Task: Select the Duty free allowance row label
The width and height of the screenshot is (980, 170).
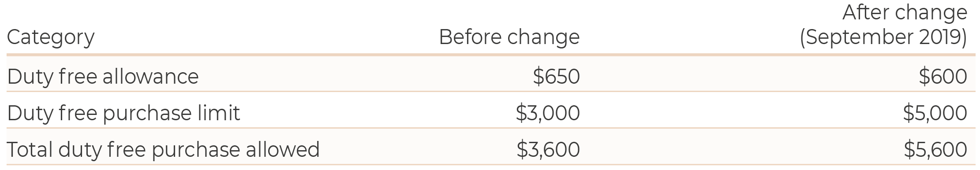Action: click(103, 77)
